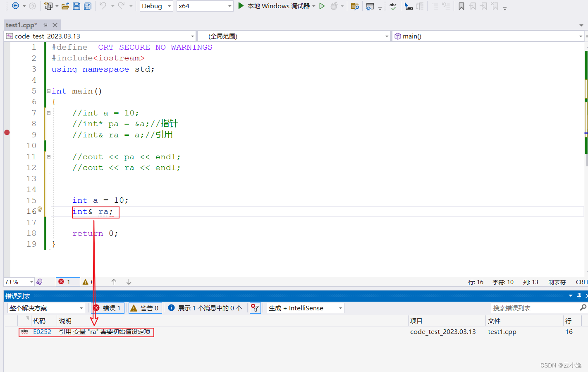Expand the 生成 + IntelliSense dropdown

point(305,308)
